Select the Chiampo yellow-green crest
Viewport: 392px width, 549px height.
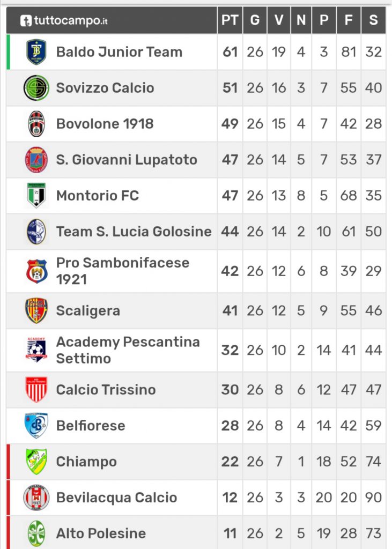(x=36, y=462)
